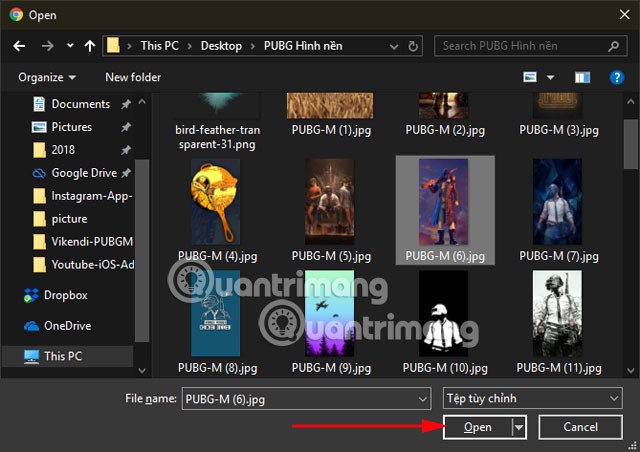This screenshot has height=452, width=640.
Task: Select Google Drive in the sidebar
Action: click(83, 173)
